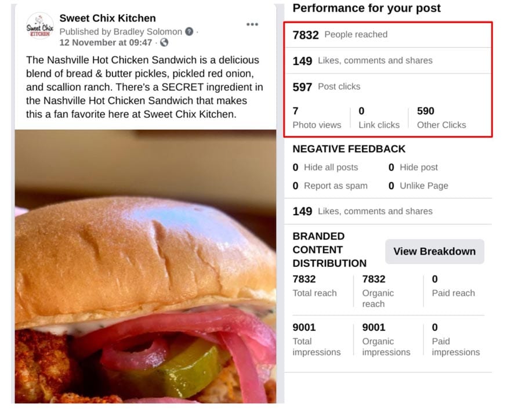This screenshot has width=522, height=420.
Task: Select the 597 Post clicks row
Action: (388, 86)
